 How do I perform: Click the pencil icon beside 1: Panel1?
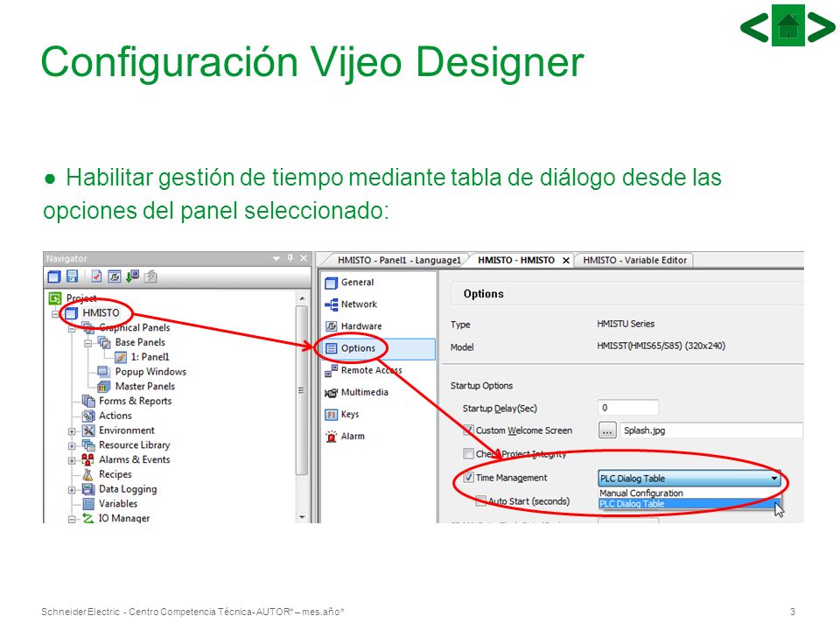(x=121, y=357)
